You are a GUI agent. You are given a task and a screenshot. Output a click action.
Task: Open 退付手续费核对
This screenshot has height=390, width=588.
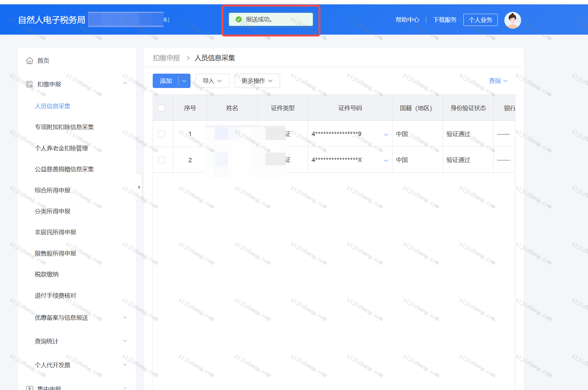55,295
